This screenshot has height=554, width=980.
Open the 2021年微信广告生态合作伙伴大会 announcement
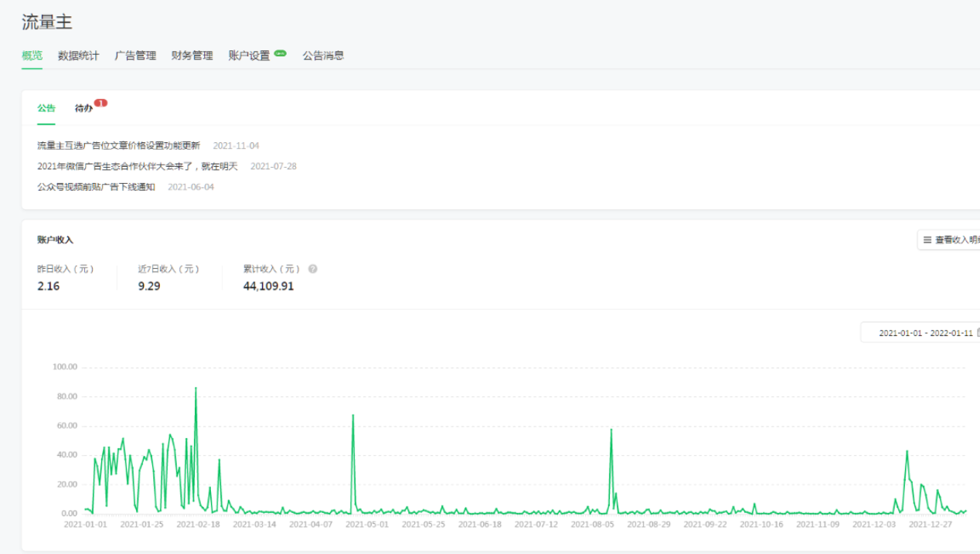(138, 166)
